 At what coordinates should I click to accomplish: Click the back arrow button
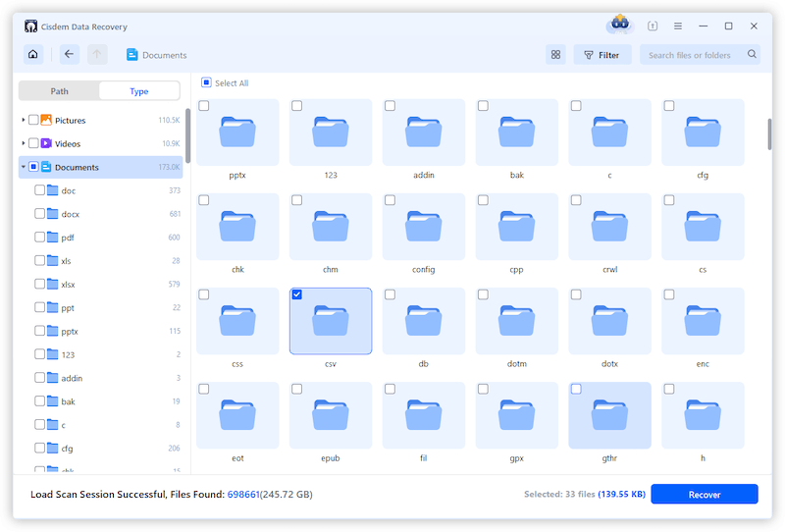(69, 54)
